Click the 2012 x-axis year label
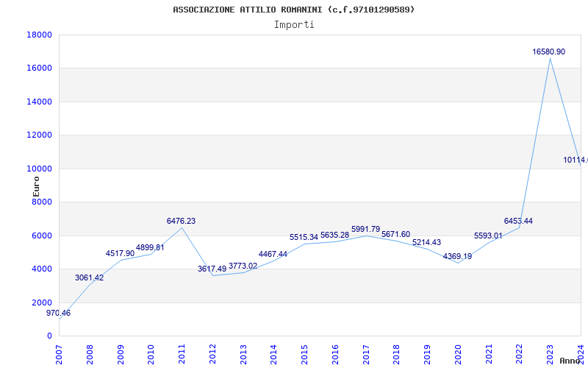Screen dimensions: 588x368 [212, 355]
